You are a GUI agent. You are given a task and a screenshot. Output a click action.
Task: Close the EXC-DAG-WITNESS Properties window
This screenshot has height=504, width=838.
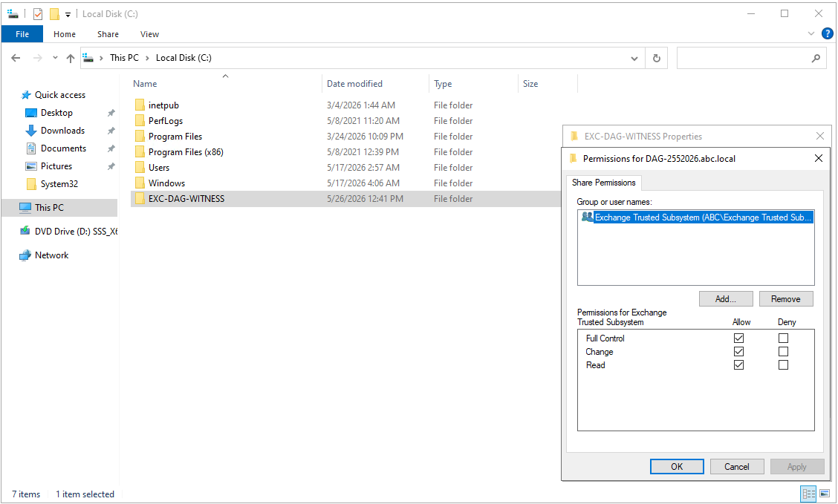click(820, 136)
